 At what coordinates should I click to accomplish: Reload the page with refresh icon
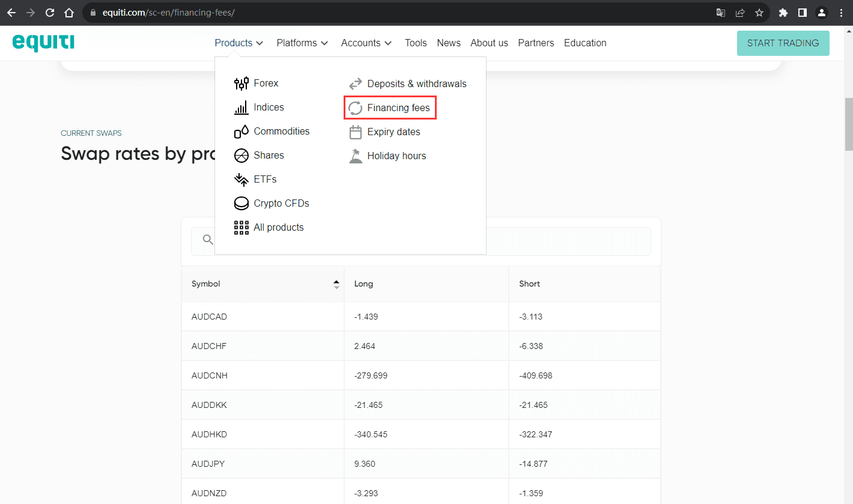(x=50, y=13)
